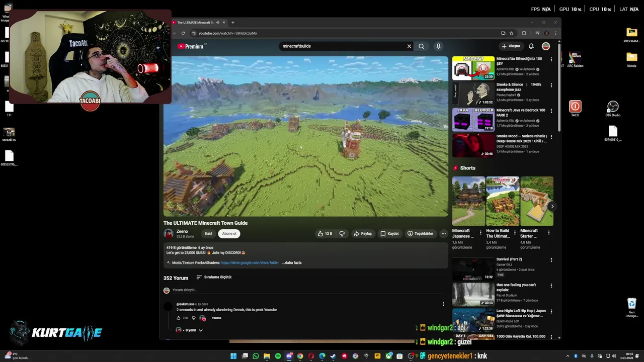Open options for Survival (Part 2) video

click(551, 260)
